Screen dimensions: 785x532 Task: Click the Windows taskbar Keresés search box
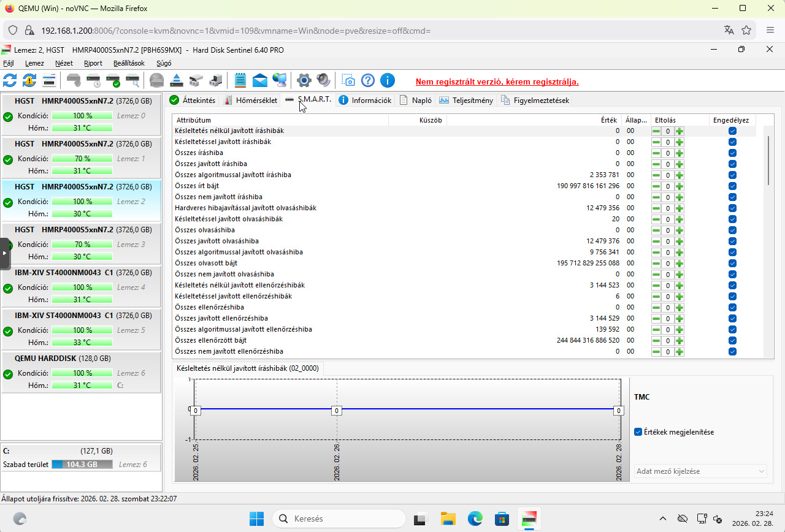[x=339, y=519]
